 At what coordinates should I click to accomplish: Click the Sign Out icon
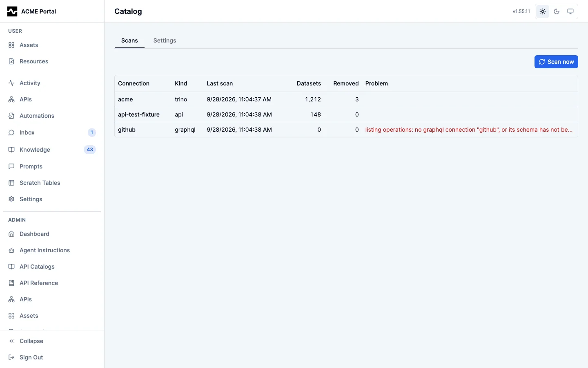(11, 357)
